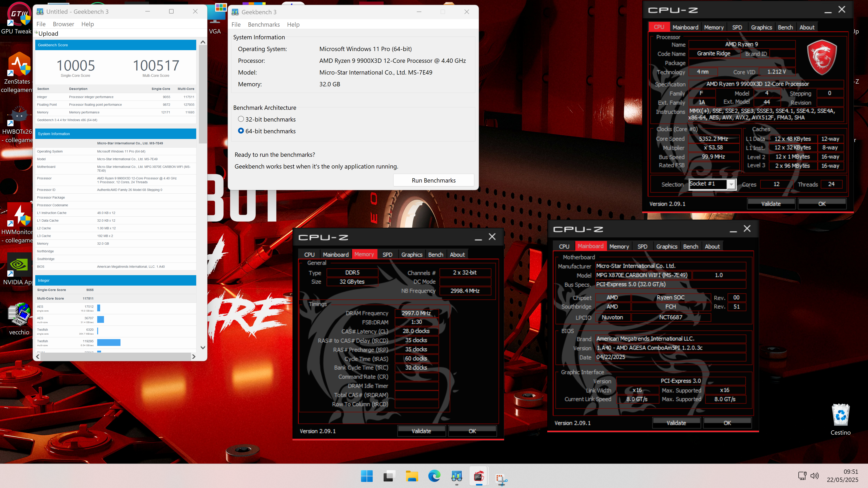This screenshot has height=488, width=868.
Task: Launch Microsoft Edge from the taskbar
Action: pos(434,476)
